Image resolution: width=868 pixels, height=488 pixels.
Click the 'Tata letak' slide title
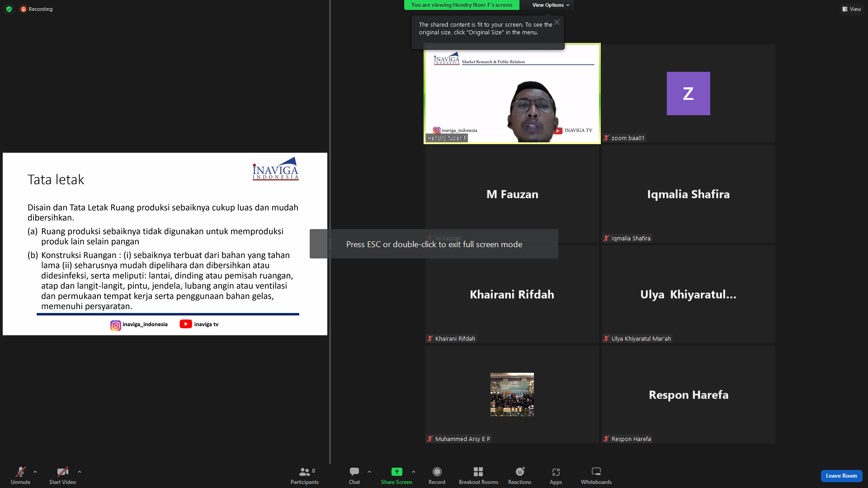coord(56,180)
